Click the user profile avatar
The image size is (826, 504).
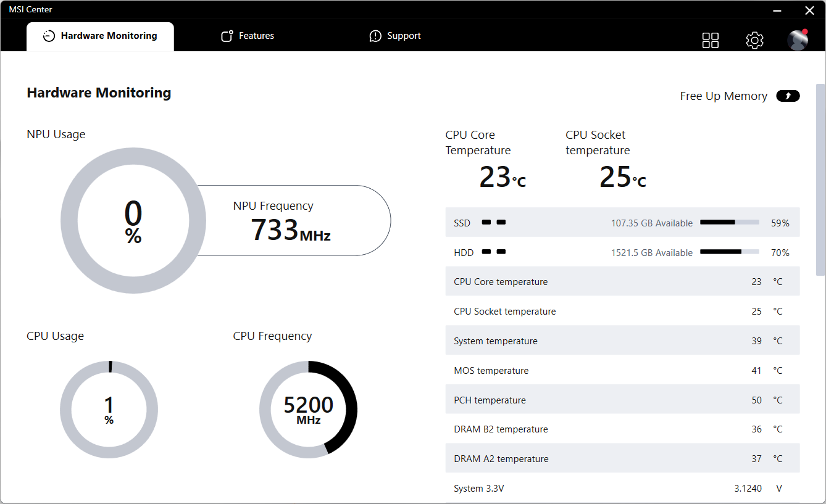click(798, 40)
